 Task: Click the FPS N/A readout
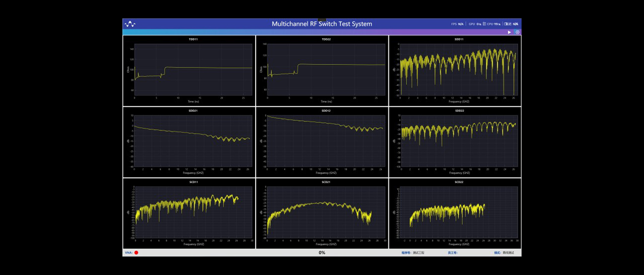[457, 24]
